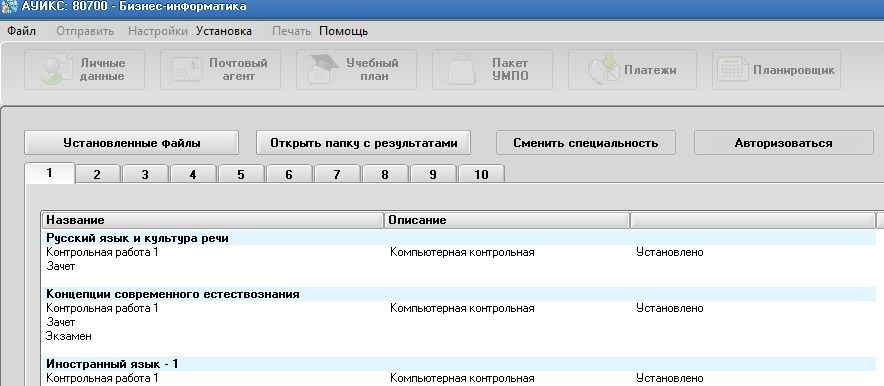
Task: Click Установлено status for Русский язык
Action: pos(670,252)
